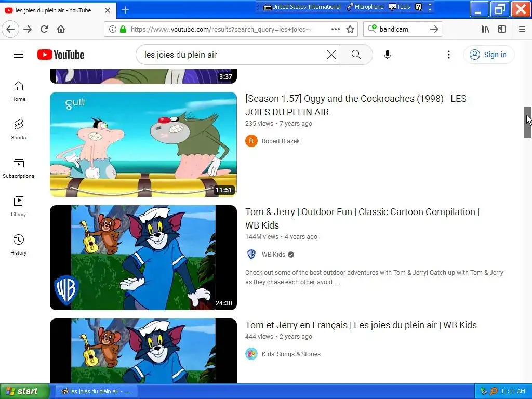Click the page vertical scrollbar thumb
Screen dimensions: 532x399
(527, 122)
